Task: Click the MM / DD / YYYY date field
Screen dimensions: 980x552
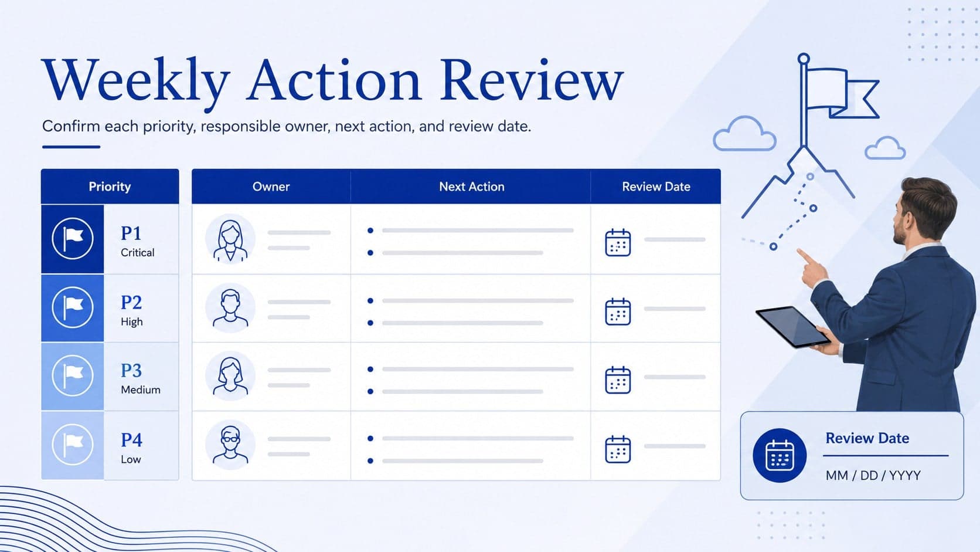Action: coord(873,475)
